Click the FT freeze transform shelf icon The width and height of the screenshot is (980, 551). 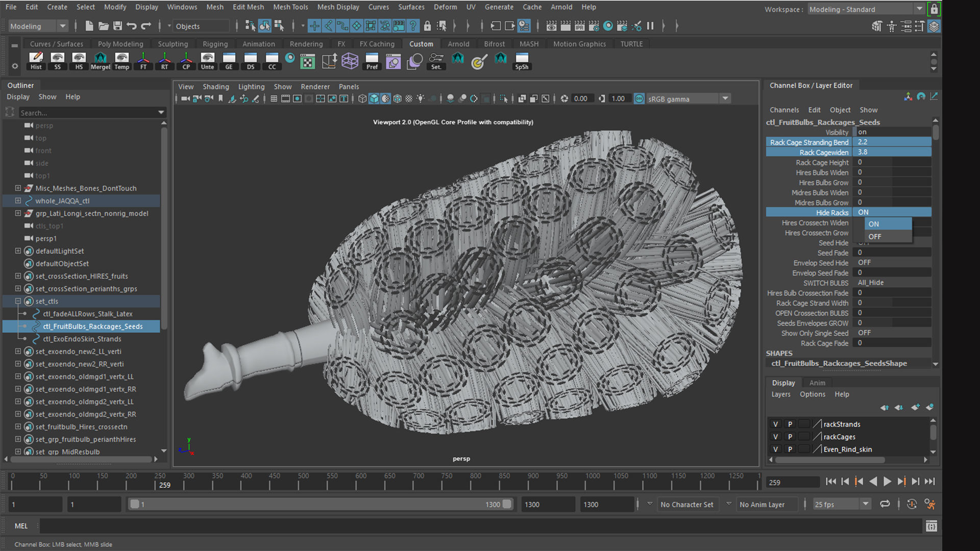[143, 61]
